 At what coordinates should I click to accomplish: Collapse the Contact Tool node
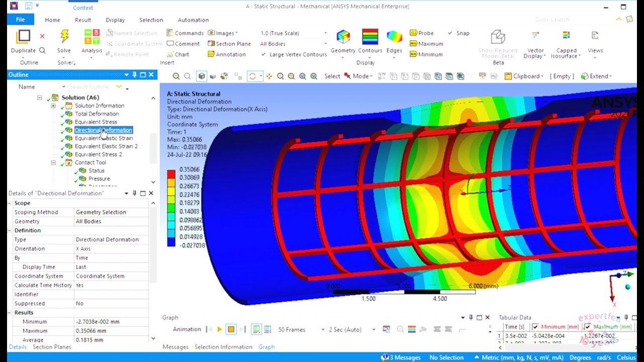(53, 163)
